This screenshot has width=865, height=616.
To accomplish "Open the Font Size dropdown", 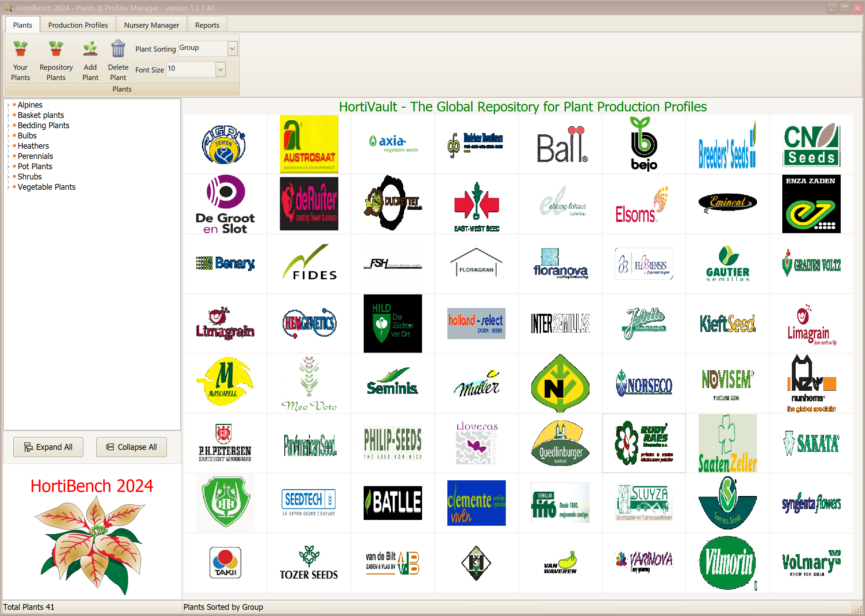I will [220, 69].
